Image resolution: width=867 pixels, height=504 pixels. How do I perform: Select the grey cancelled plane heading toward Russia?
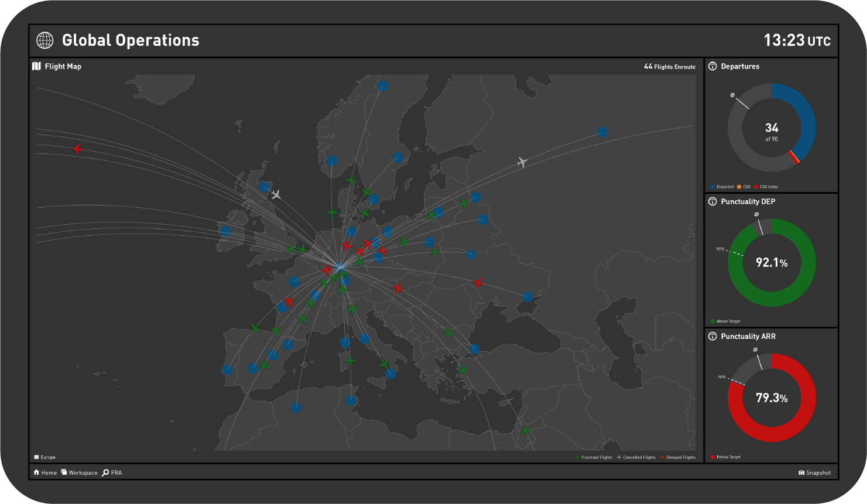click(522, 162)
